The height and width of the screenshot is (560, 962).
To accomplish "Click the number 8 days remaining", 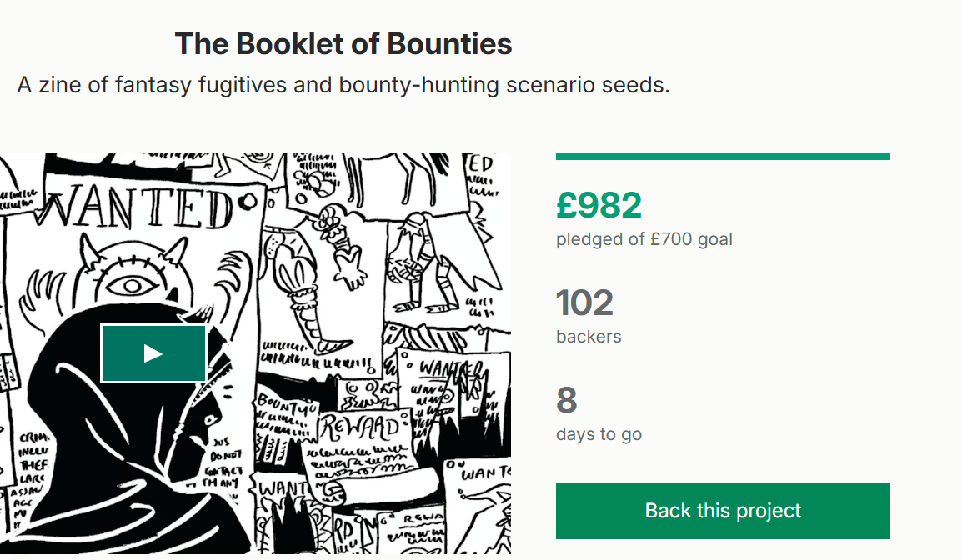I will pos(567,400).
